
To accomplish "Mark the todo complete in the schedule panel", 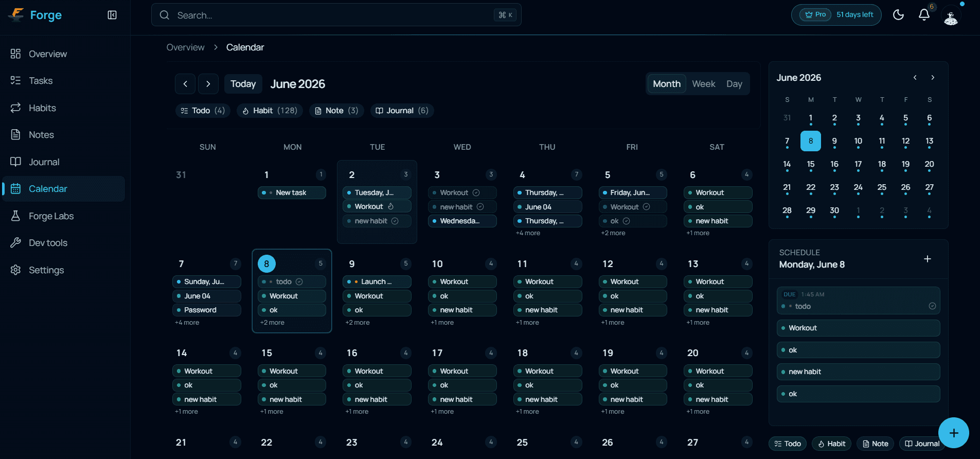I will point(932,306).
